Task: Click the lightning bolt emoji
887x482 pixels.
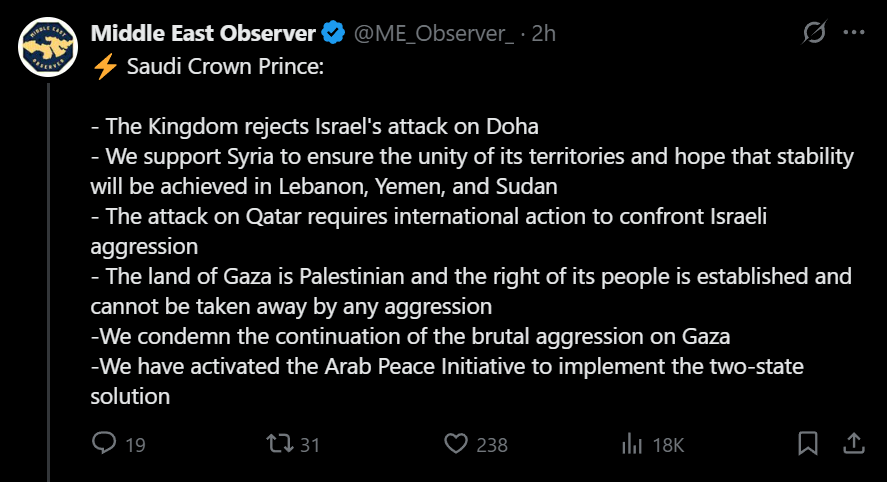Action: pyautogui.click(x=104, y=69)
